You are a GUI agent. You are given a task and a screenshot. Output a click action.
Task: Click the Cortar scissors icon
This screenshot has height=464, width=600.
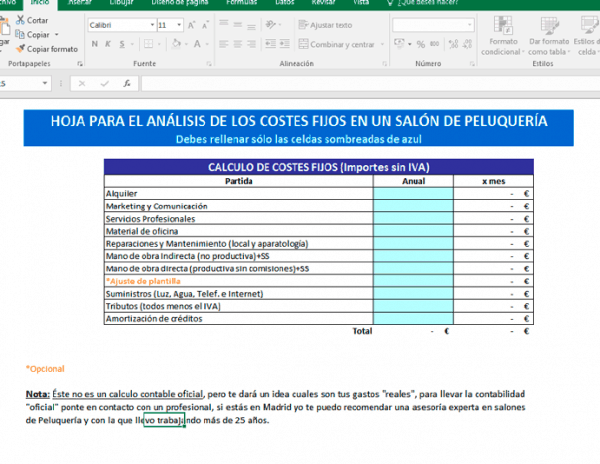(x=20, y=20)
